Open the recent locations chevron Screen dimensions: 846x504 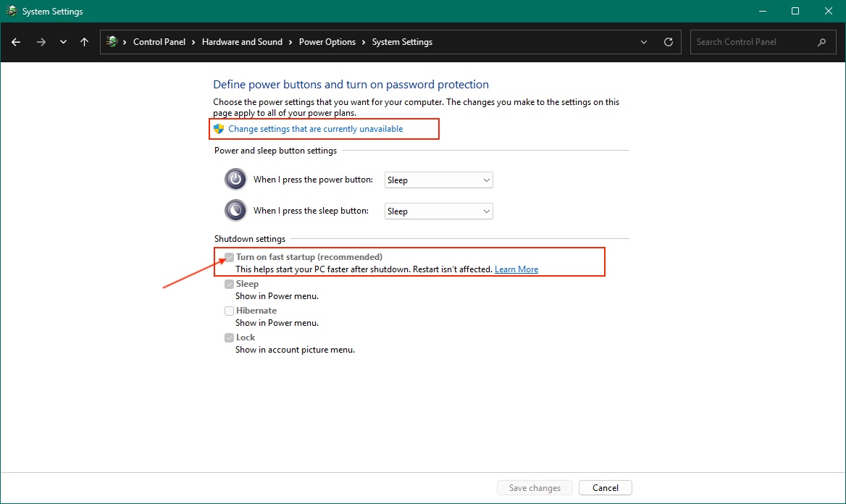point(63,42)
